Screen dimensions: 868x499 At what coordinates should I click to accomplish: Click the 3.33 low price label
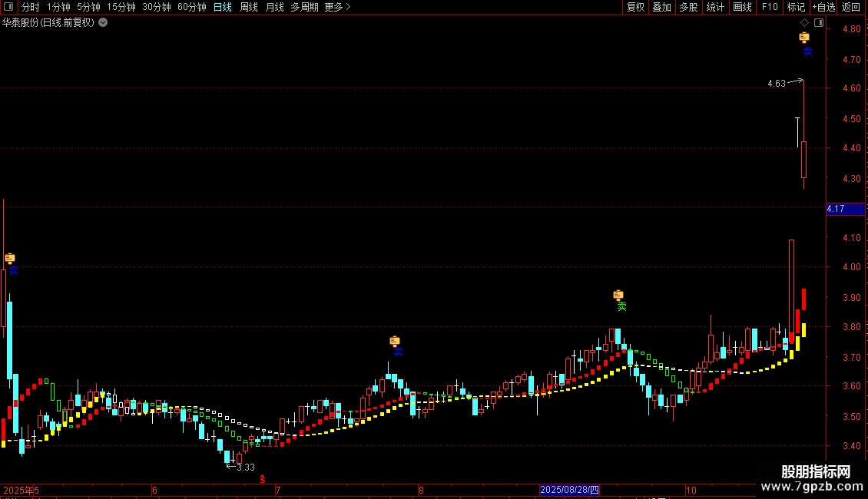[x=246, y=468]
